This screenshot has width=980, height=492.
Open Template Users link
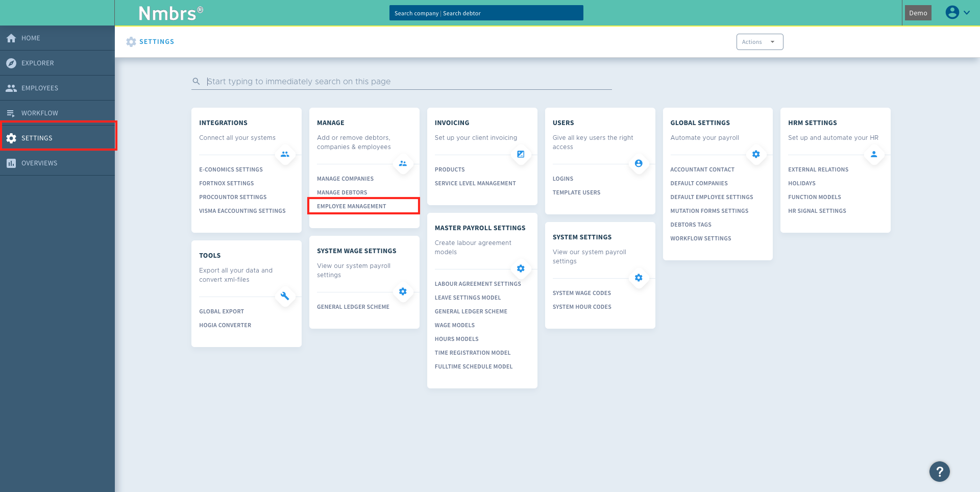tap(576, 192)
